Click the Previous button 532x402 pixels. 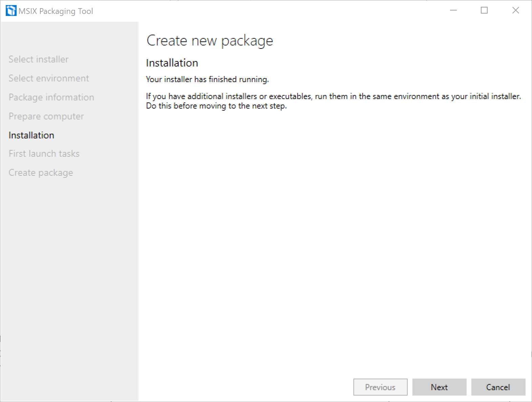click(380, 387)
